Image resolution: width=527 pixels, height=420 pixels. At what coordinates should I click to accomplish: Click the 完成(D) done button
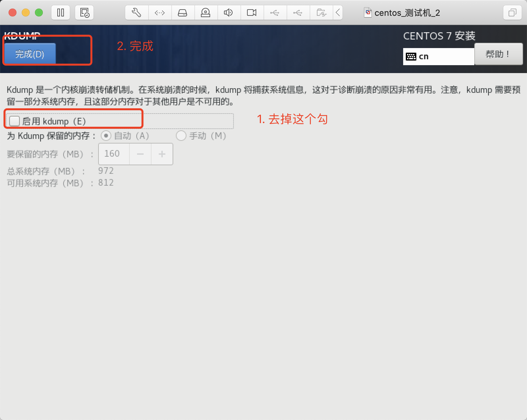pyautogui.click(x=30, y=54)
